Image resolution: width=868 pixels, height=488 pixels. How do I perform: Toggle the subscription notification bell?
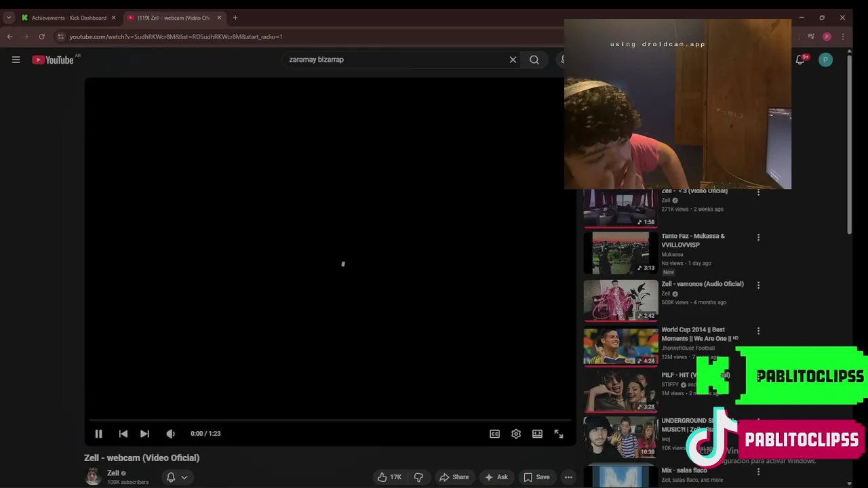(171, 477)
